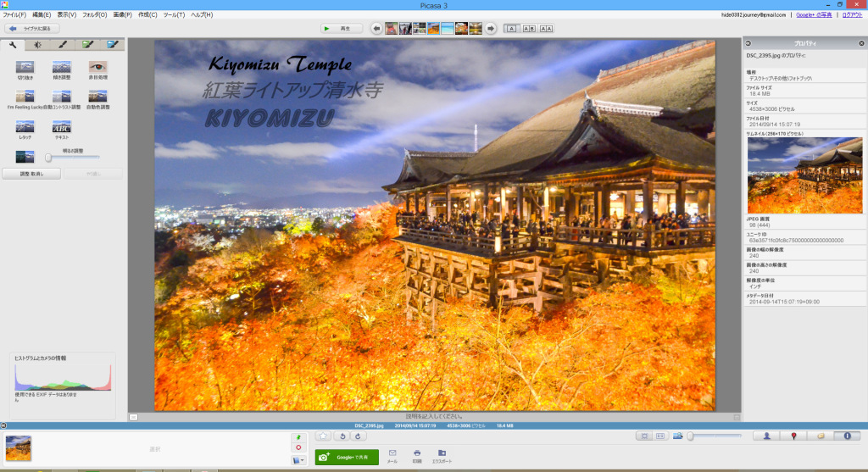Open the 編集(E) menu
This screenshot has height=472, width=868.
[x=42, y=15]
